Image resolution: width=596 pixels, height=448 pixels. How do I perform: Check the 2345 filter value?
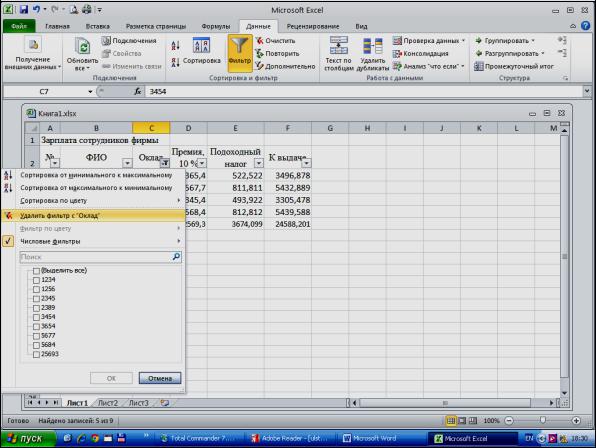coord(36,299)
